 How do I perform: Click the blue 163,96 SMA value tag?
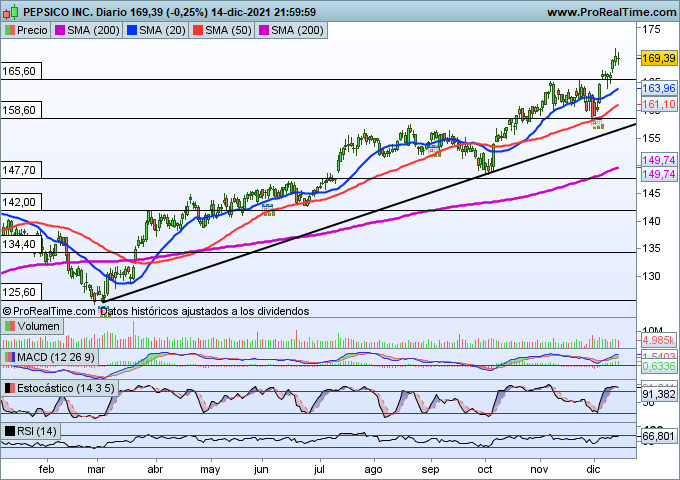point(659,88)
